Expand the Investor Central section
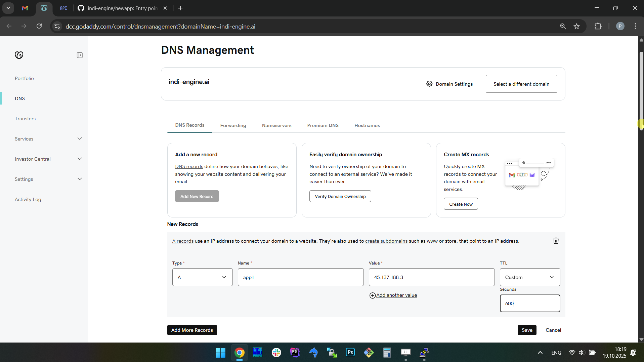The width and height of the screenshot is (644, 362). (x=80, y=159)
